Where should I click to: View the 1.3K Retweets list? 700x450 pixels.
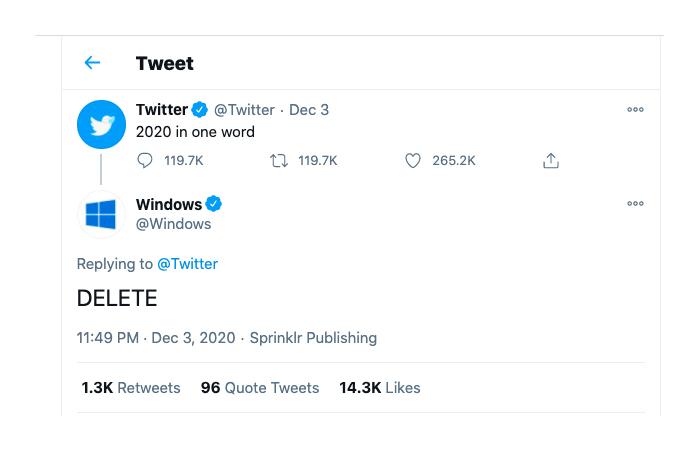131,388
